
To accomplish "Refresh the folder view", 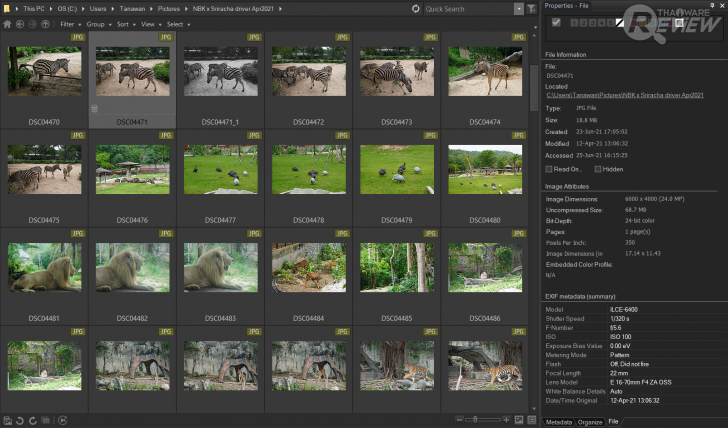I will 415,8.
